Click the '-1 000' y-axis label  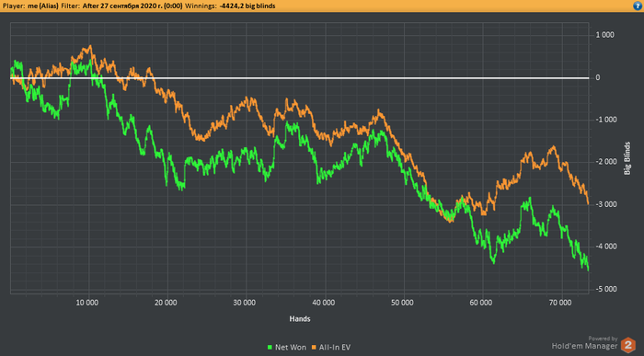(x=606, y=120)
